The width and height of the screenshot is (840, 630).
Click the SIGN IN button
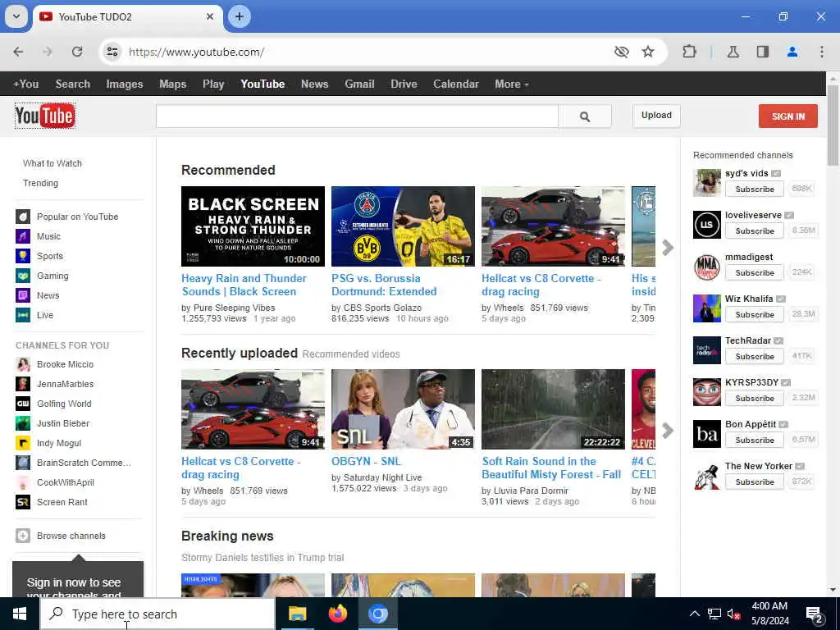click(x=788, y=116)
